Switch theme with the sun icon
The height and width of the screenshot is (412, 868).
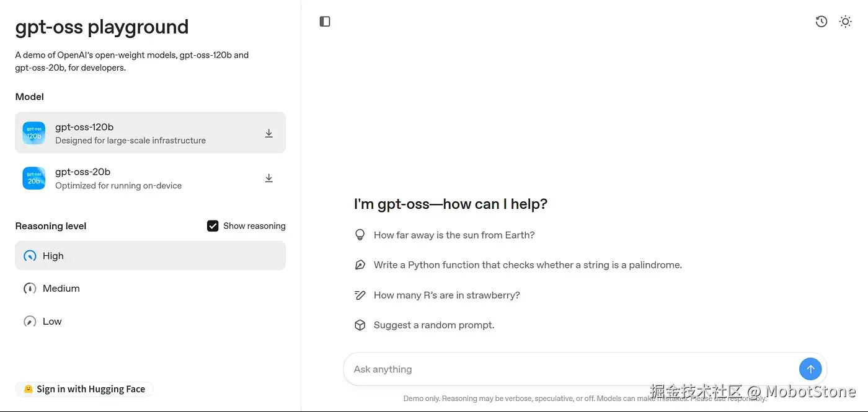[845, 22]
